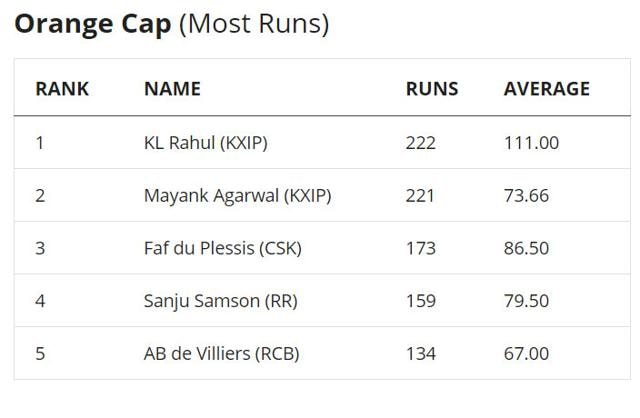This screenshot has width=640, height=418.
Task: Select Faf du Plessis (CSK) name
Action: (223, 248)
